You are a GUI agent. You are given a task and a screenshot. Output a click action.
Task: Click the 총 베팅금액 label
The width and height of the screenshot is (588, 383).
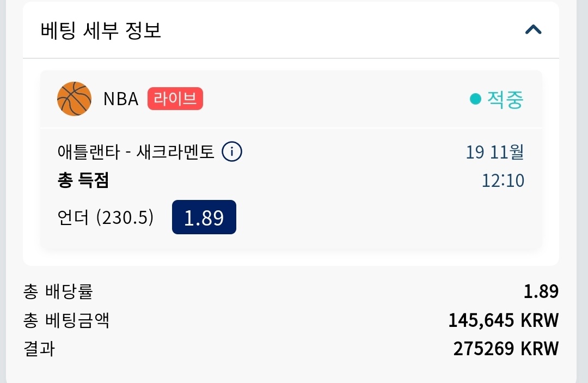[x=66, y=320]
